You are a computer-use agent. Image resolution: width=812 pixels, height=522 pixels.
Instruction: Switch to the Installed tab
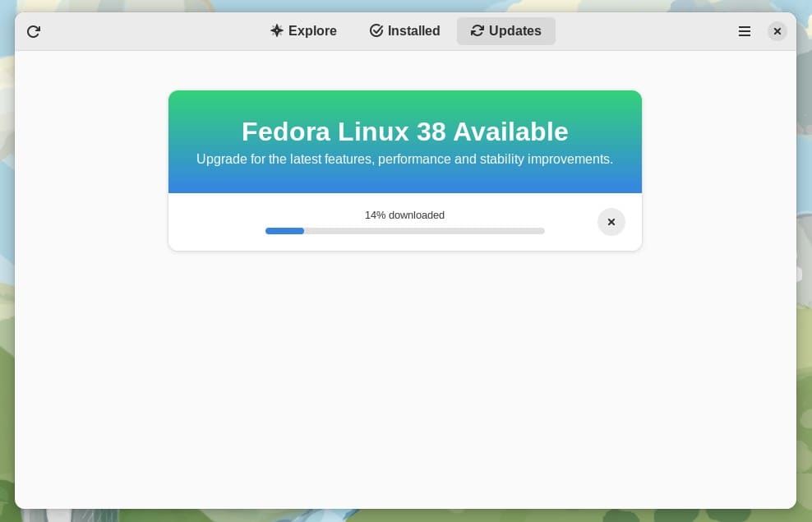(x=405, y=31)
